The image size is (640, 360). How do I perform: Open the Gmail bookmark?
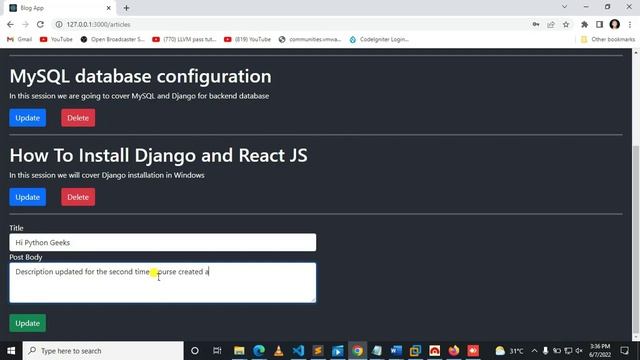pos(20,39)
